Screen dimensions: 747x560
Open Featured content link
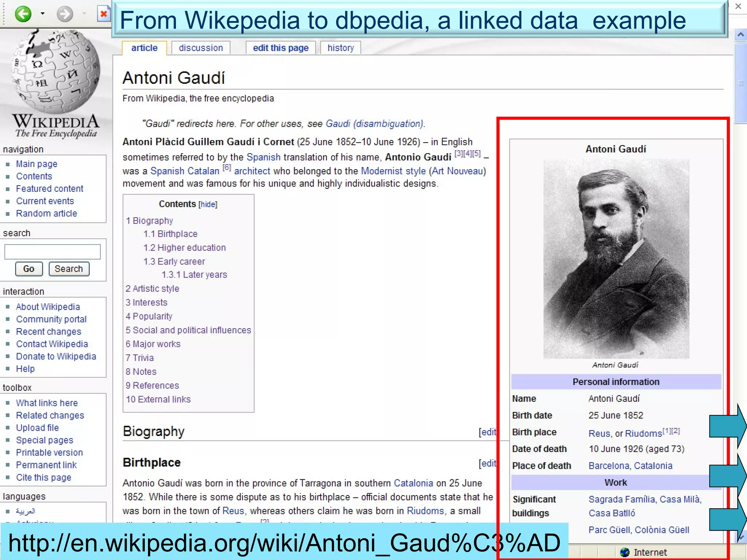[x=50, y=188]
